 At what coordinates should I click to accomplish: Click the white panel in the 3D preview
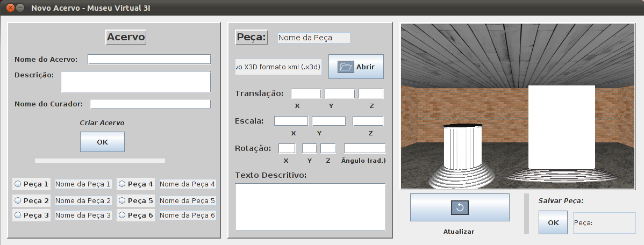tap(561, 127)
